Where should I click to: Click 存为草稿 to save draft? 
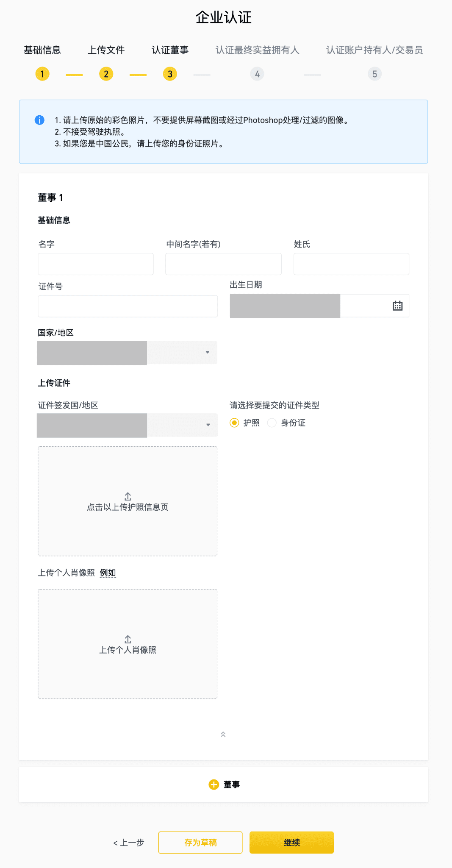pos(200,843)
